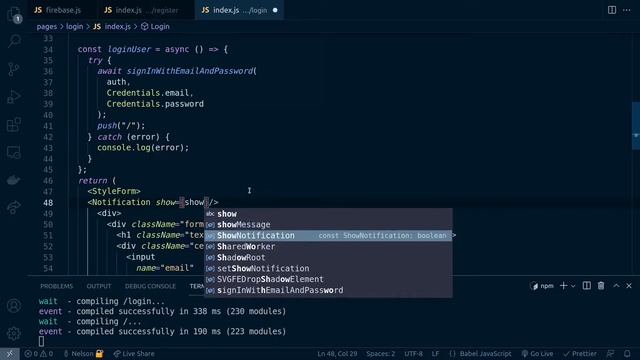This screenshot has width=640, height=360.
Task: Open the Docker view in activity bar
Action: coord(14,180)
